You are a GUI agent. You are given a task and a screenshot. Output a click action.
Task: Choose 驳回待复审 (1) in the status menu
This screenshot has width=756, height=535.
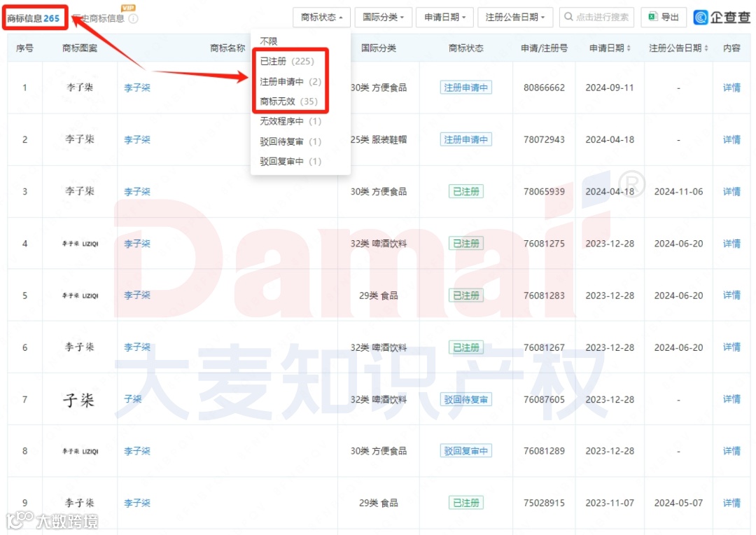(290, 141)
